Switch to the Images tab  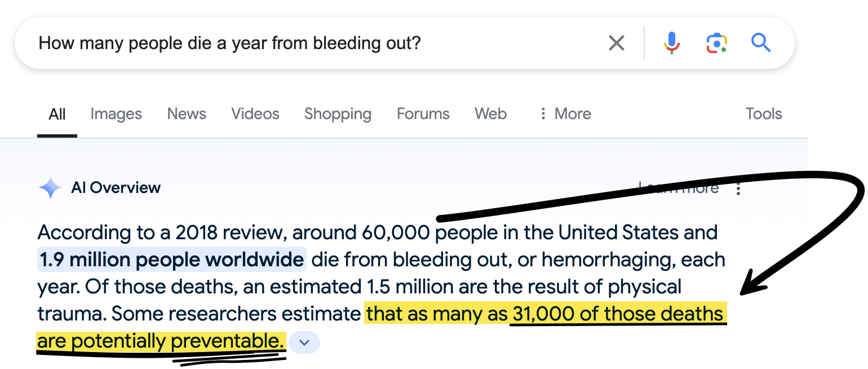(116, 114)
